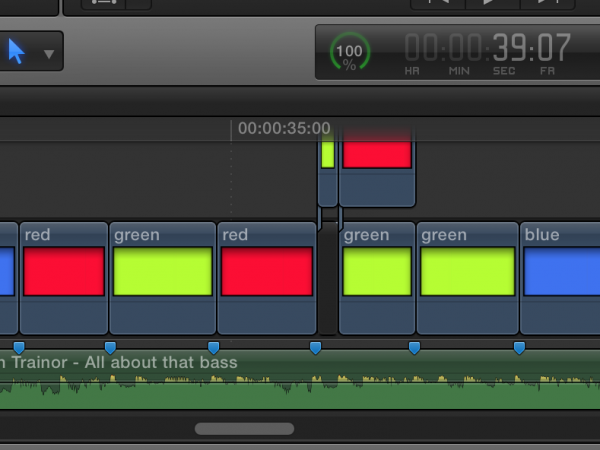This screenshot has width=600, height=450.
Task: Select the green clip just before the right blue clip
Action: 468,278
